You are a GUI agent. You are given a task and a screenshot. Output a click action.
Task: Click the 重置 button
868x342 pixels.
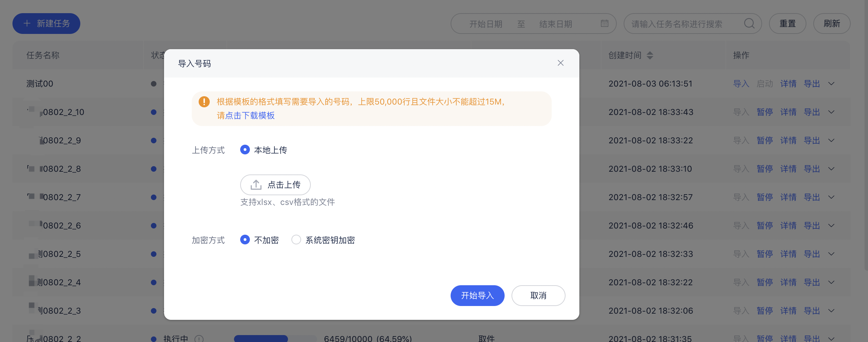pos(787,24)
